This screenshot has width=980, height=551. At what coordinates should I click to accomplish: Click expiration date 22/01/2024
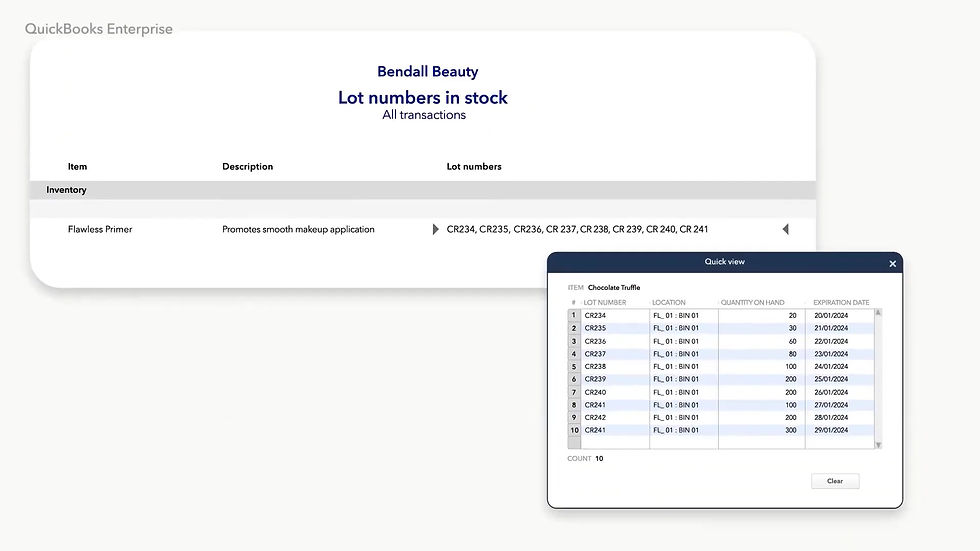(x=831, y=341)
